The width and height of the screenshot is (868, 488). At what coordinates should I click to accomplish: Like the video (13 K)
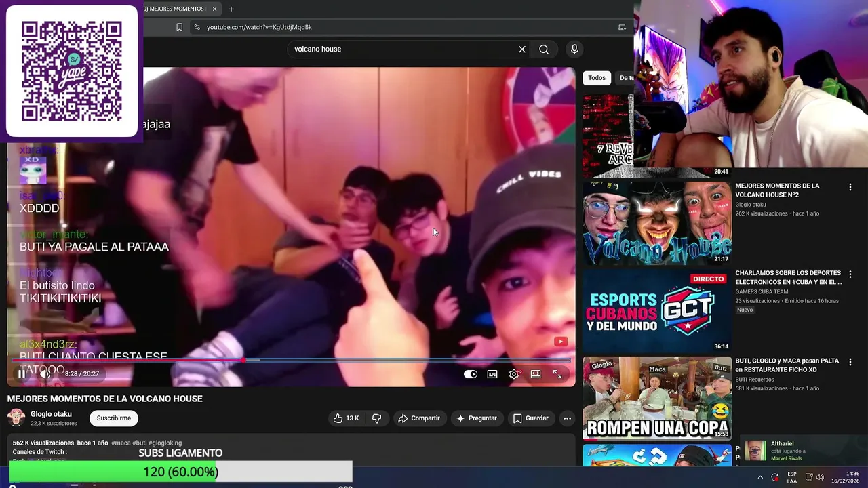click(x=346, y=418)
